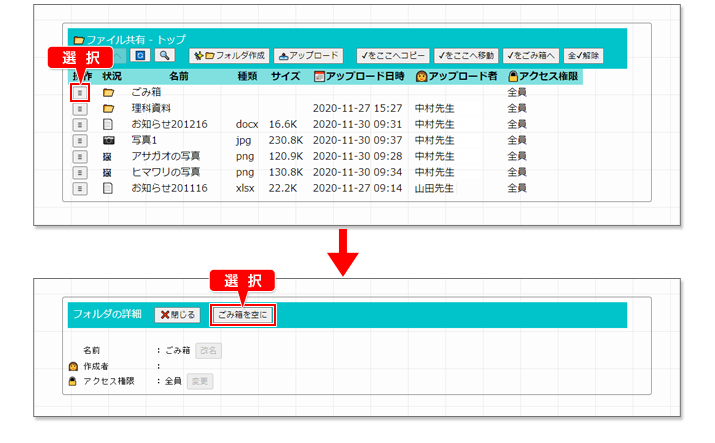Open the operation menu for お知らせ201216 row

(x=80, y=125)
